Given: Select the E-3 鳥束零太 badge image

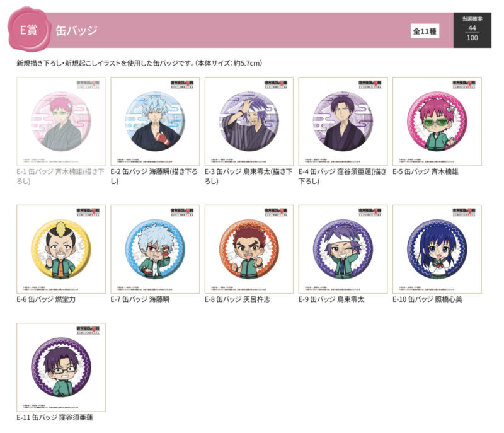Looking at the screenshot, I should pos(249,122).
